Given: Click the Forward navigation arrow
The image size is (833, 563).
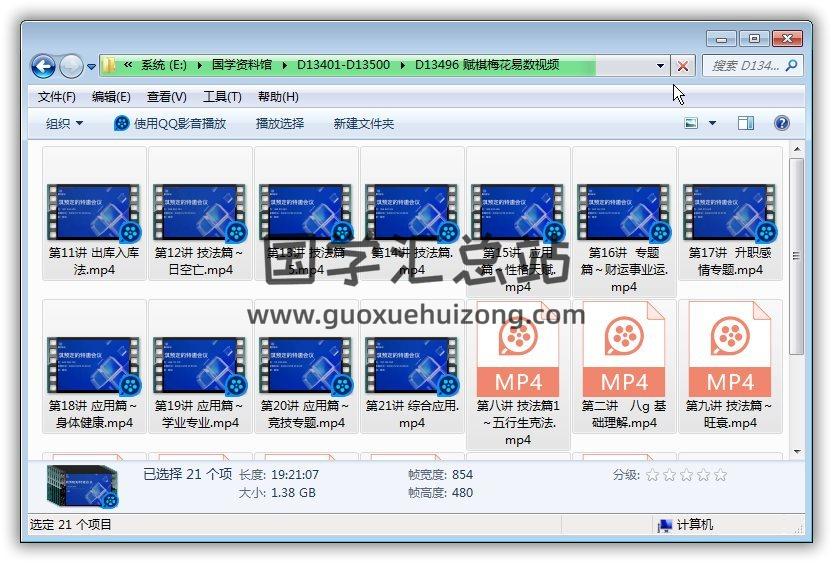Looking at the screenshot, I should click(x=71, y=66).
